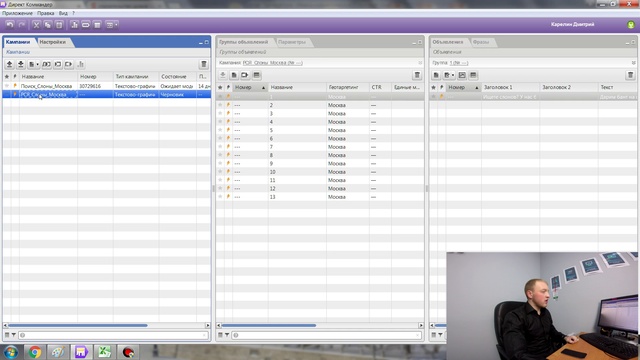640x360 pixels.
Task: Select the Поиск_Слоны_Москва campaign row
Action: 107,86
